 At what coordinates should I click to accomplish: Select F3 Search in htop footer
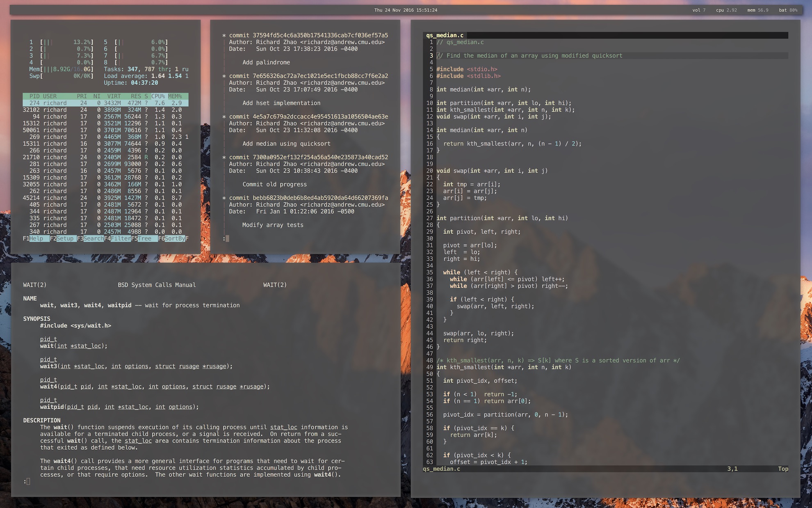tap(90, 238)
